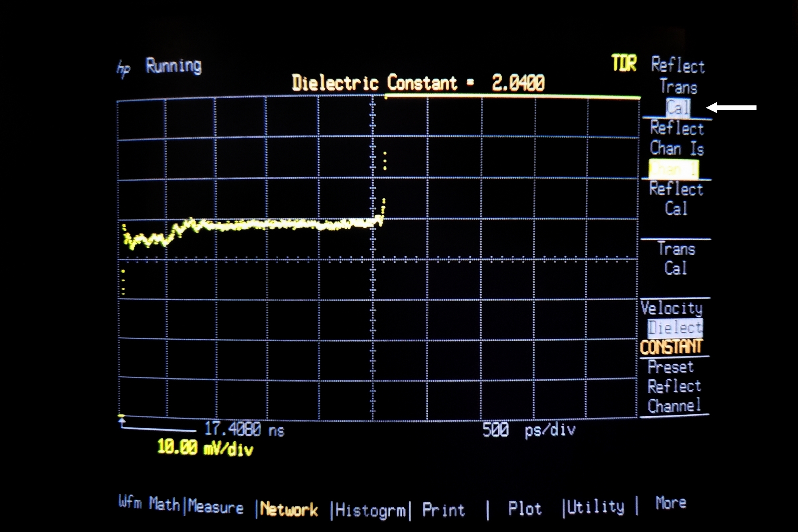Click the 500 ps/div timebase readout
The image size is (798, 532).
pos(529,430)
